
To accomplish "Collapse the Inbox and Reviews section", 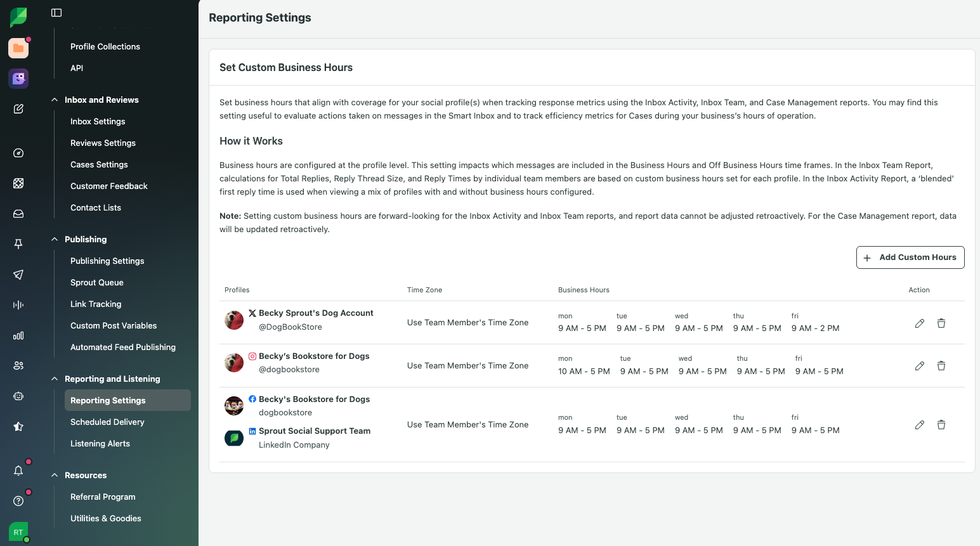I will coord(55,100).
